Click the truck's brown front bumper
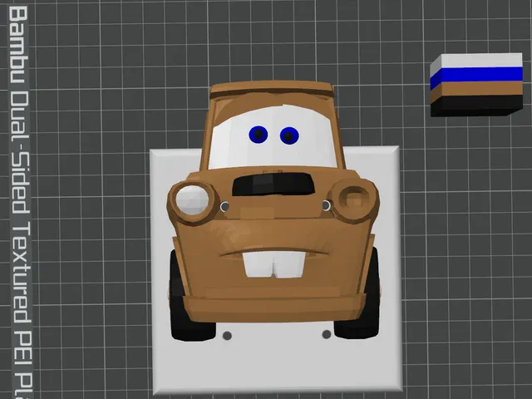Screen dimensions: 532x399 click(x=274, y=308)
